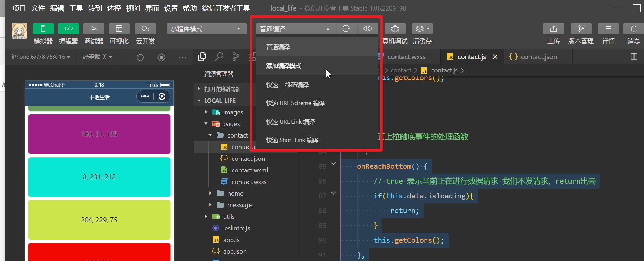Click the compile refresh icon
The image size is (644, 261).
click(x=346, y=29)
